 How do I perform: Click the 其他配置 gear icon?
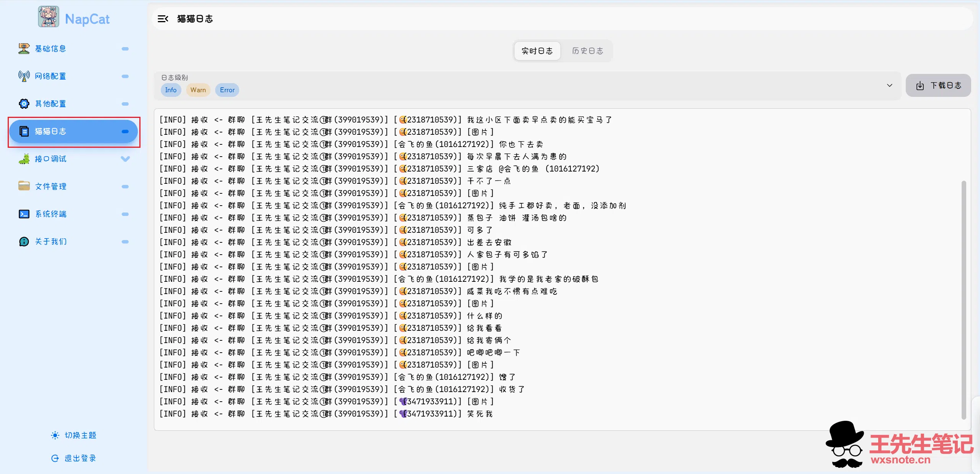pos(24,103)
